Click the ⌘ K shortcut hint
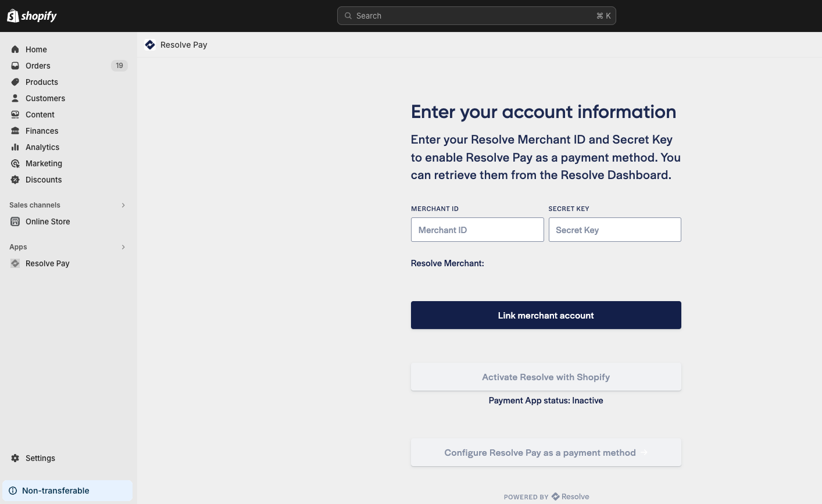822x504 pixels. click(603, 16)
